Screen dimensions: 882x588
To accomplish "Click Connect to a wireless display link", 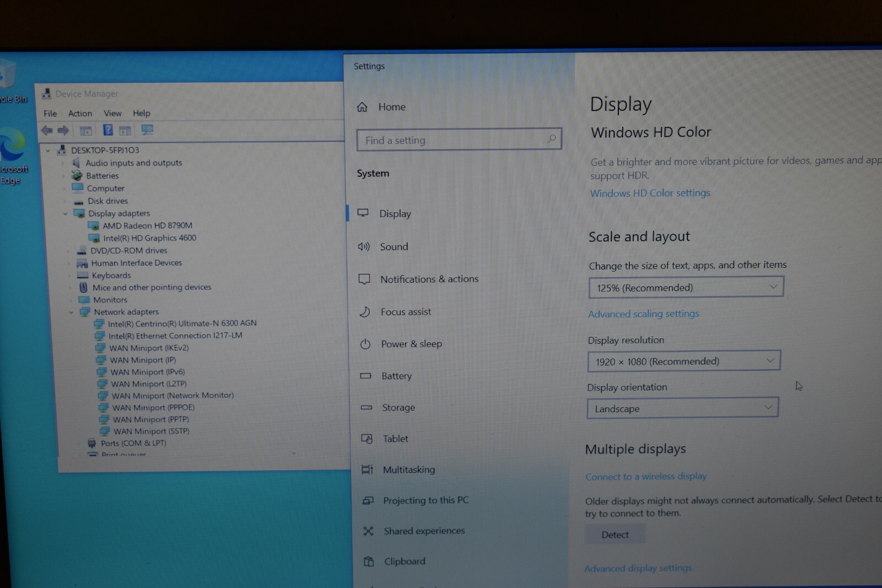I will pyautogui.click(x=646, y=476).
